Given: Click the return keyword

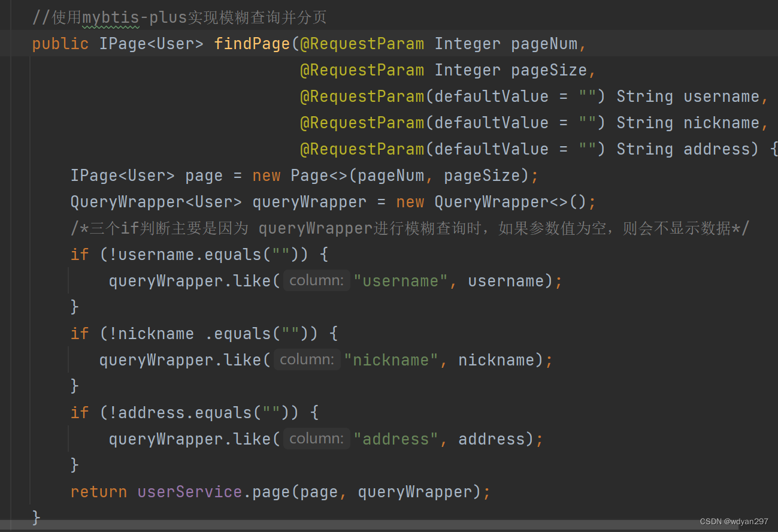Looking at the screenshot, I should click(99, 492).
